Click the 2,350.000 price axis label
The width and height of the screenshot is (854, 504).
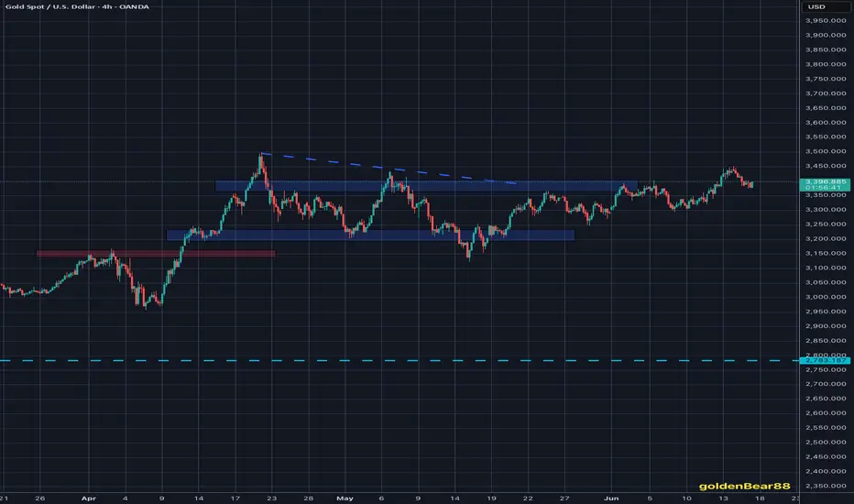tap(825, 486)
